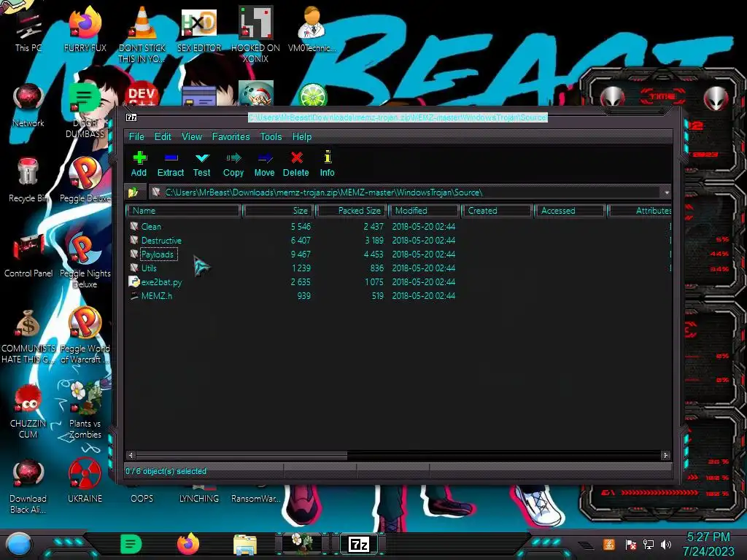Image resolution: width=747 pixels, height=560 pixels.
Task: Select the VLC cone desktop icon
Action: click(x=142, y=34)
